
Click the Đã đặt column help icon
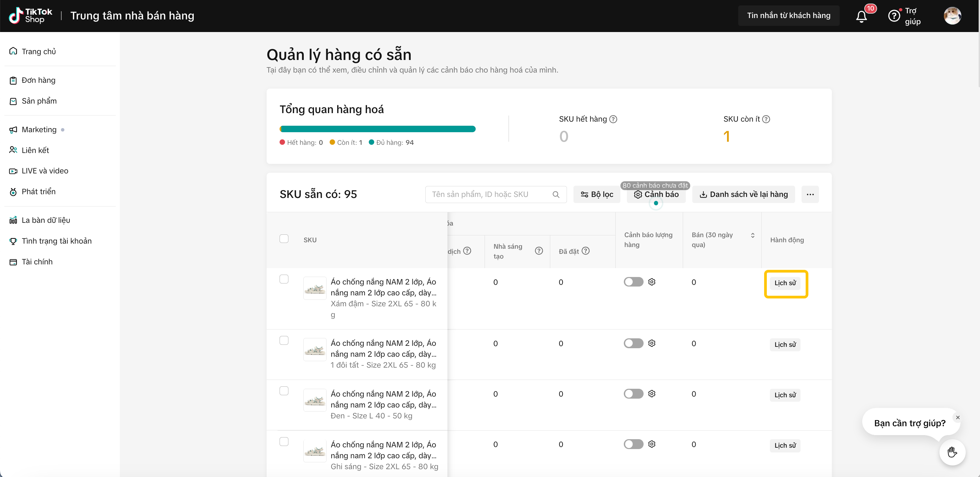point(586,251)
